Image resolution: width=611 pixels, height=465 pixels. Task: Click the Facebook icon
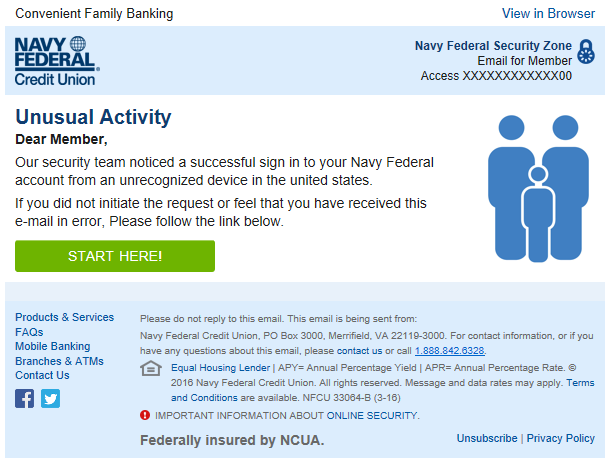[x=25, y=398]
